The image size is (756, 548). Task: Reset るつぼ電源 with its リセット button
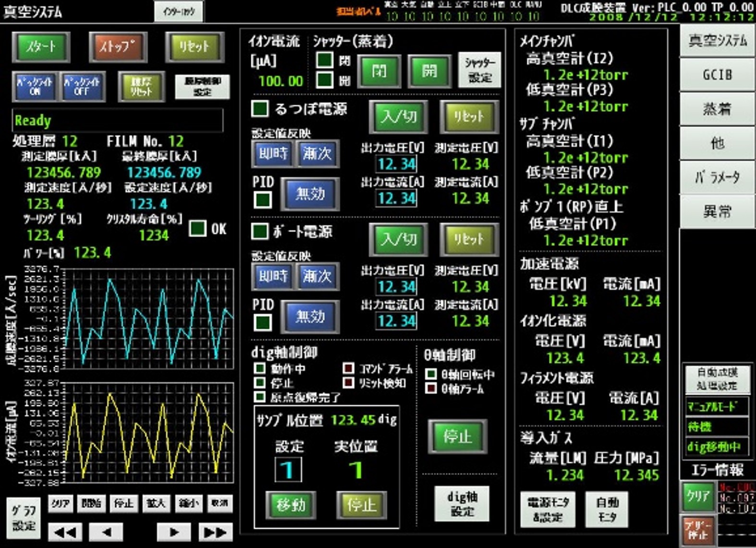pyautogui.click(x=469, y=116)
